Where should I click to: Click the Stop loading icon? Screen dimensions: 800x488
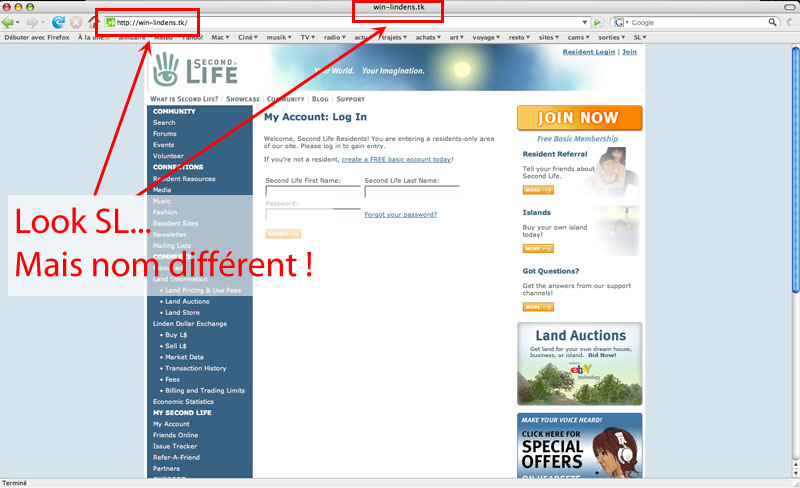tap(76, 22)
